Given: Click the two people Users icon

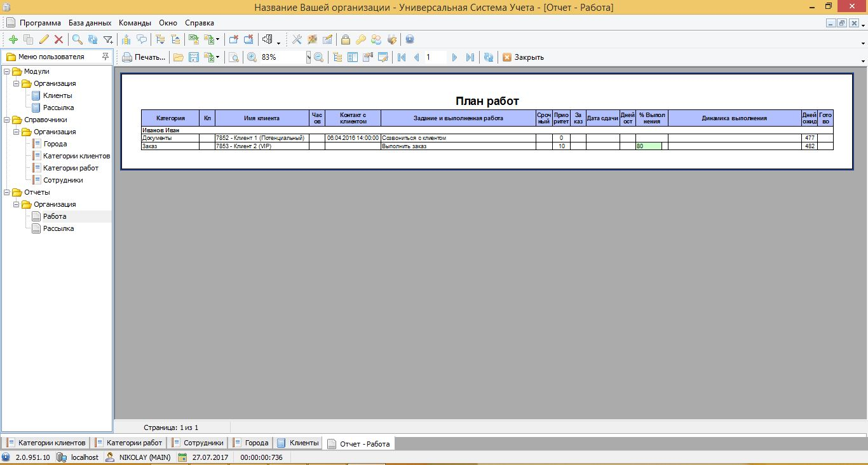Looking at the screenshot, I should 376,39.
